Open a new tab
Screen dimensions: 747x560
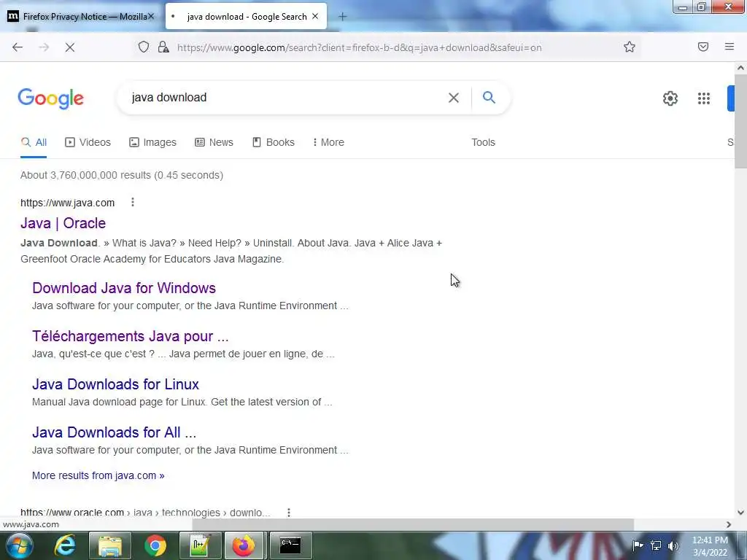[343, 17]
